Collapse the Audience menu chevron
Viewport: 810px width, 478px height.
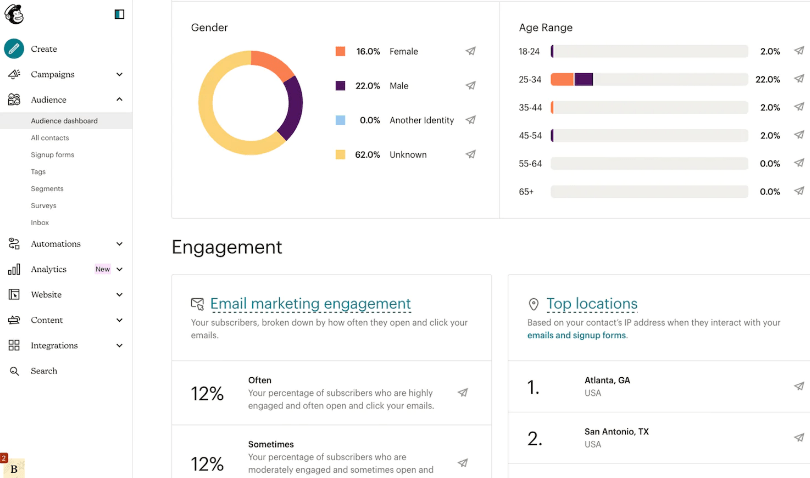coord(119,99)
